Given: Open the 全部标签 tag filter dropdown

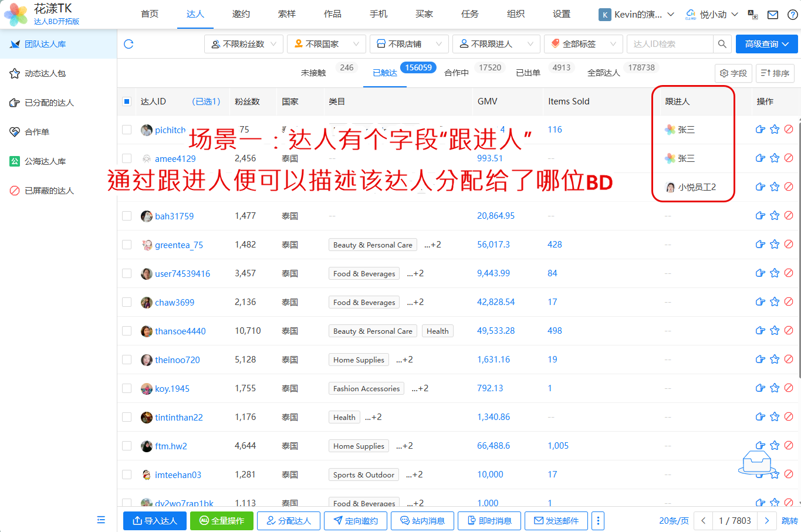Looking at the screenshot, I should pyautogui.click(x=583, y=44).
